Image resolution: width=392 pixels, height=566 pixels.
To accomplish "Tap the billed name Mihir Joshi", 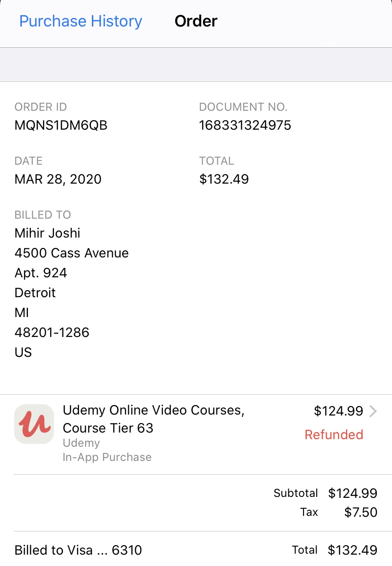I will 47,233.
